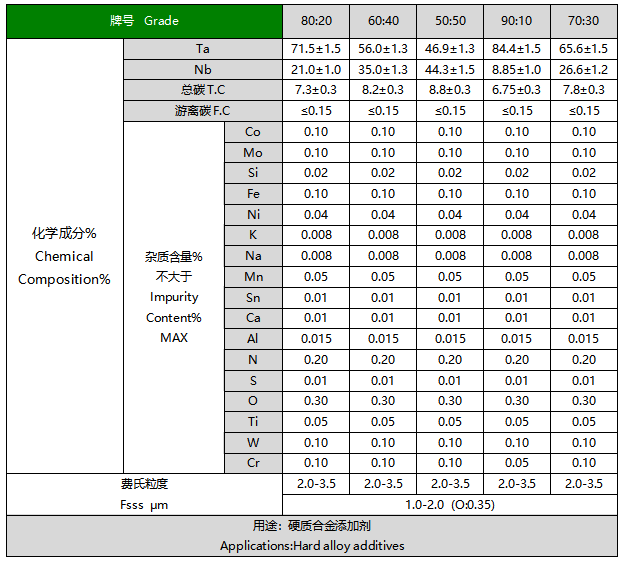This screenshot has width=625, height=563.
Task: Click the 0.20 N value under 50:50
Action: [450, 360]
